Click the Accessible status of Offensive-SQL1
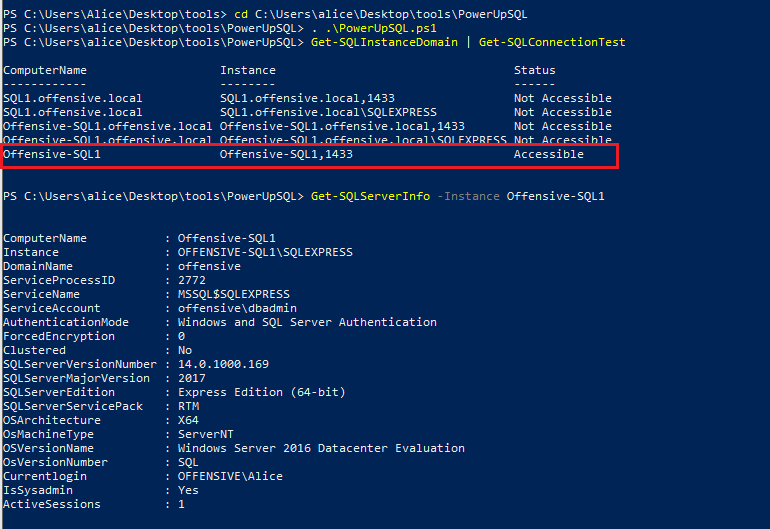The width and height of the screenshot is (770, 529). (x=549, y=154)
